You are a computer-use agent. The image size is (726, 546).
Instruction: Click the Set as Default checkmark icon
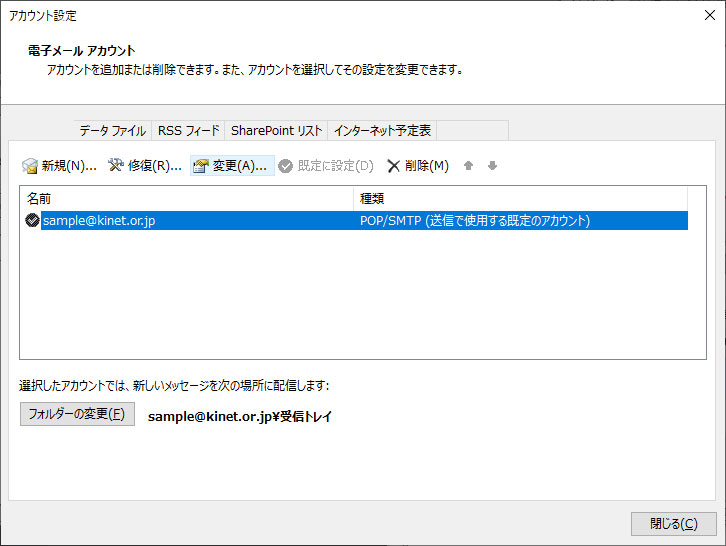click(x=286, y=166)
